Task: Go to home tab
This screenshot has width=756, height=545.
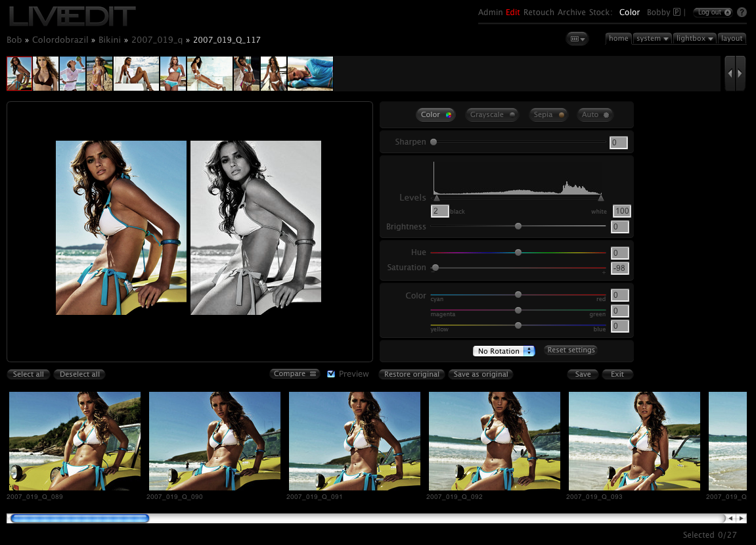Action: [618, 39]
